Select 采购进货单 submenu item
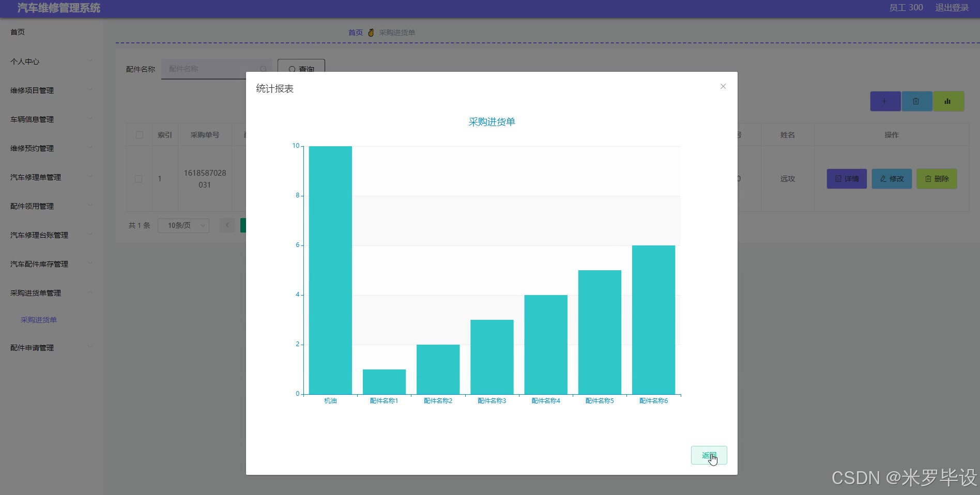 [39, 320]
